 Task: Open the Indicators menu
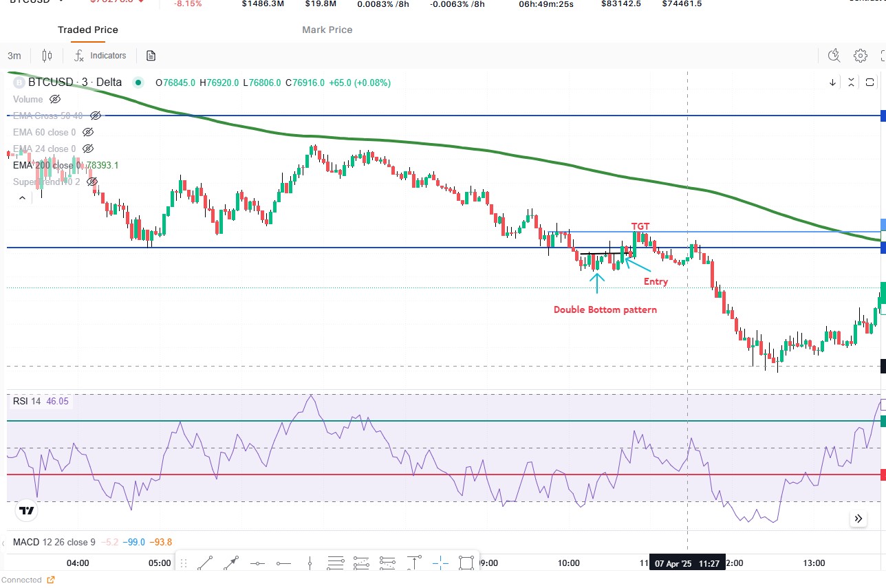pos(100,56)
